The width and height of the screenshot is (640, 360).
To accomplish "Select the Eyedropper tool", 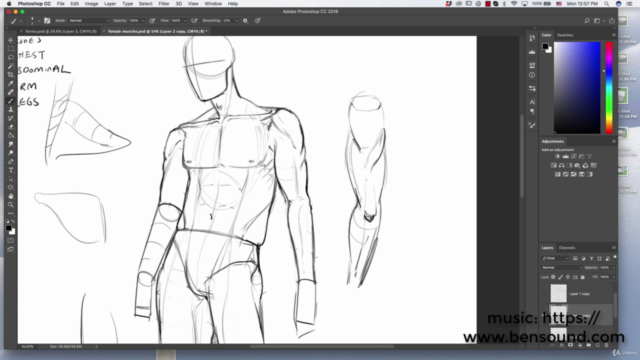I will click(11, 83).
